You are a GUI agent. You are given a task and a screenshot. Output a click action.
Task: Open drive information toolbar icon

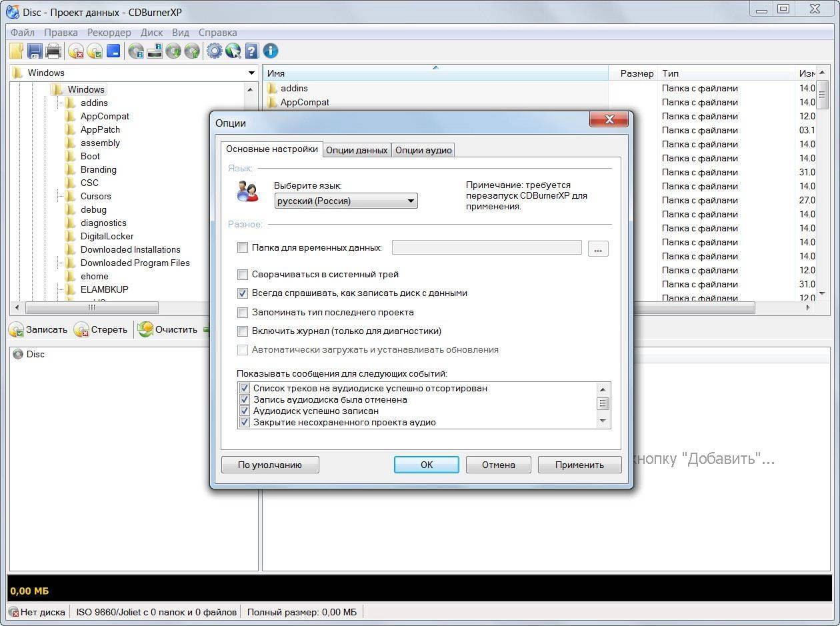155,51
